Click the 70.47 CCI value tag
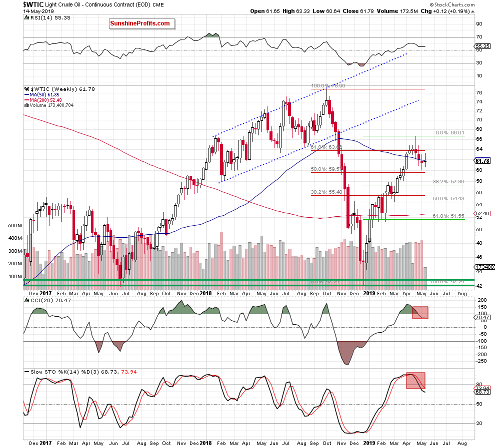This screenshot has height=448, width=495. click(482, 318)
